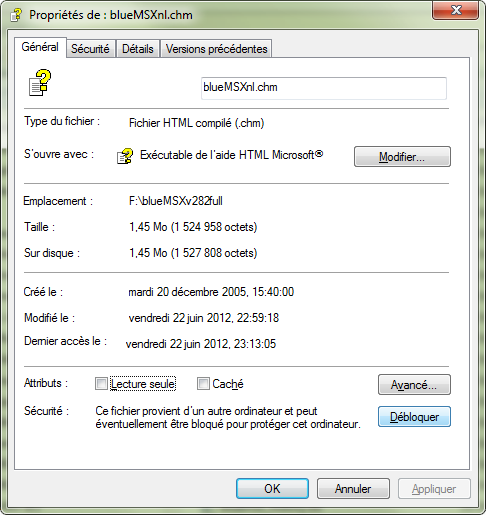The image size is (486, 515).
Task: Click the Modifier... button
Action: tap(402, 157)
